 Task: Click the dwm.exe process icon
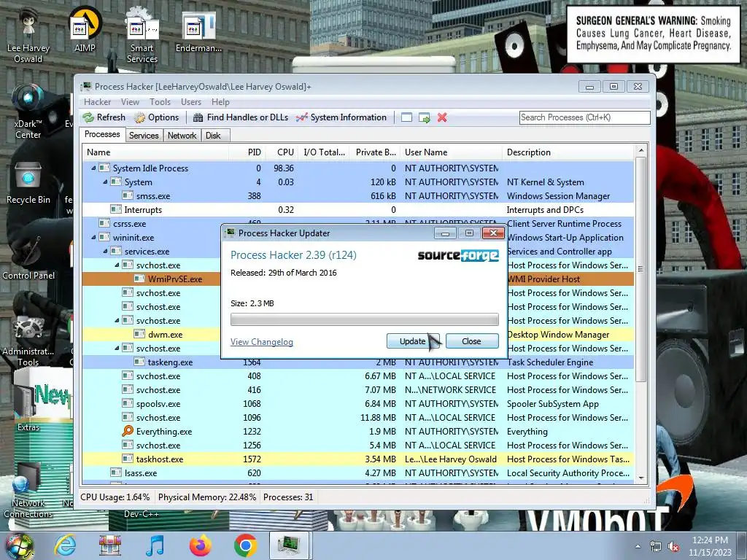pyautogui.click(x=139, y=334)
